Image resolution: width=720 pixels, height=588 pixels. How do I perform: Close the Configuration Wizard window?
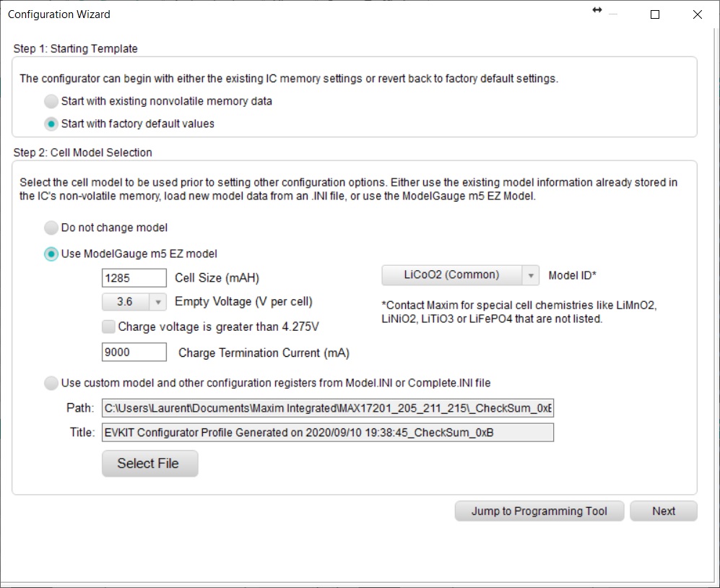697,14
